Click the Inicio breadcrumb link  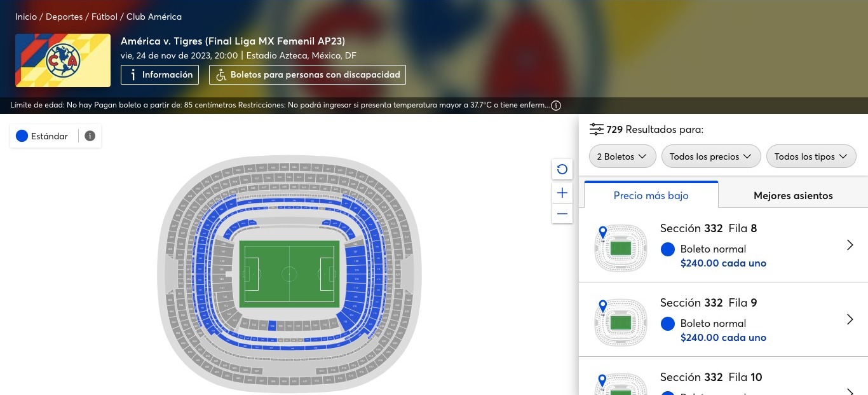click(26, 17)
